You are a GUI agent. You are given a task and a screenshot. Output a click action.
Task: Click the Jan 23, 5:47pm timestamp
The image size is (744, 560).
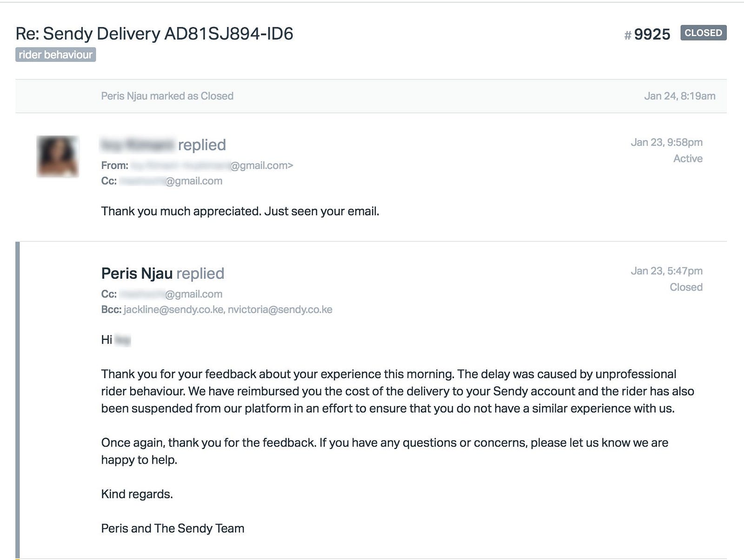666,271
